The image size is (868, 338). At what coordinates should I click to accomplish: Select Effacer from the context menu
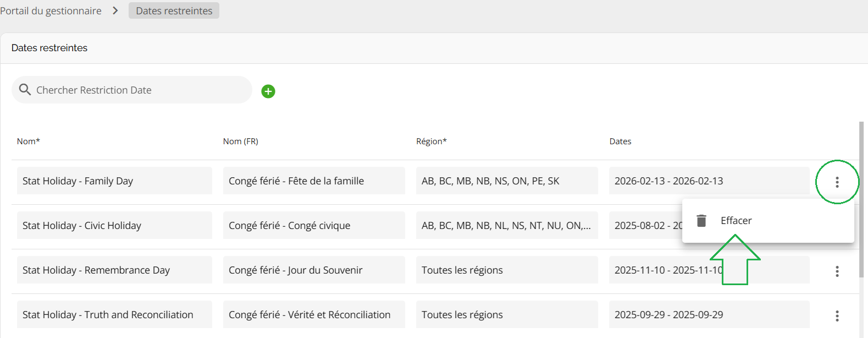click(736, 221)
